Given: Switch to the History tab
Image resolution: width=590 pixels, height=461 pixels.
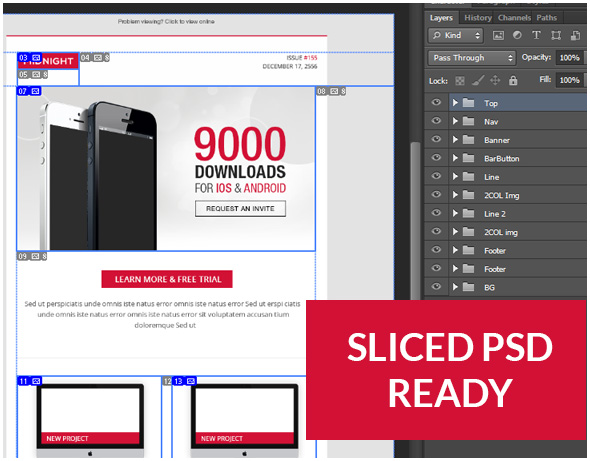Looking at the screenshot, I should (477, 18).
